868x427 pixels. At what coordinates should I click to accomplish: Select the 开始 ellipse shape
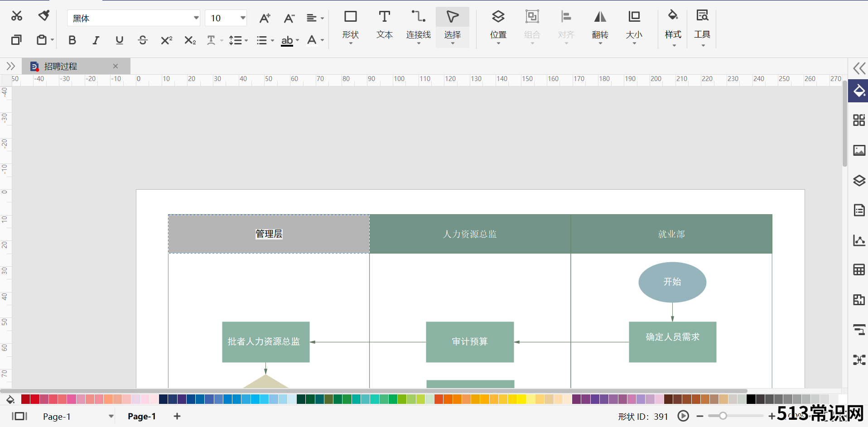(672, 282)
